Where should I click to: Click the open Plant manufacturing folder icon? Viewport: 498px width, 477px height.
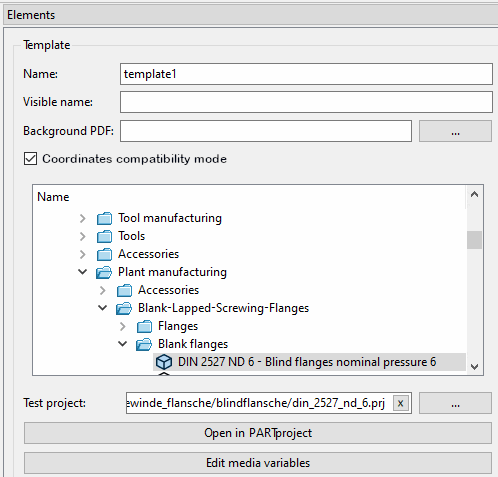pos(104,272)
